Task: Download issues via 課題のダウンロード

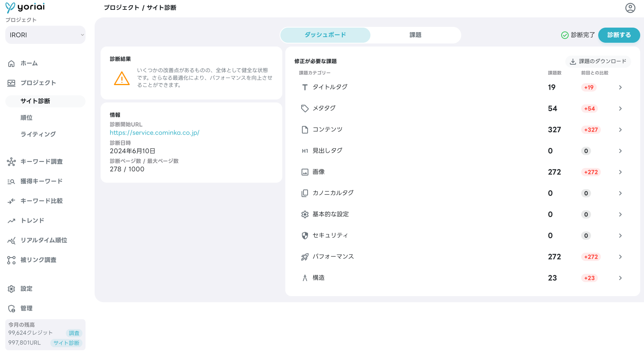Action: point(598,61)
